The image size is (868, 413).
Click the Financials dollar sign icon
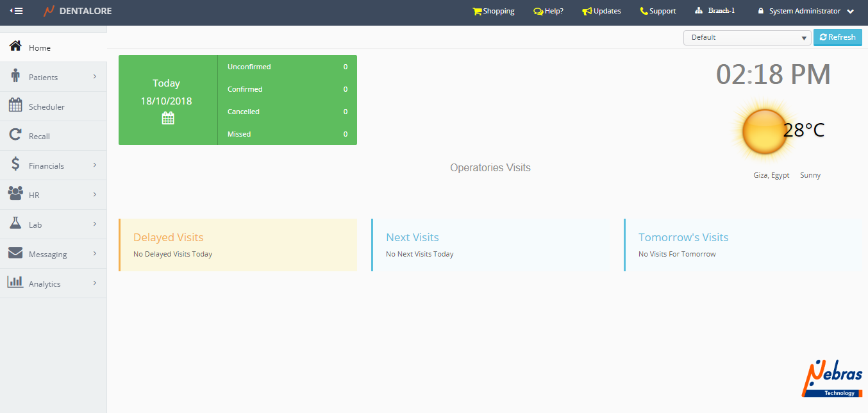tap(15, 165)
